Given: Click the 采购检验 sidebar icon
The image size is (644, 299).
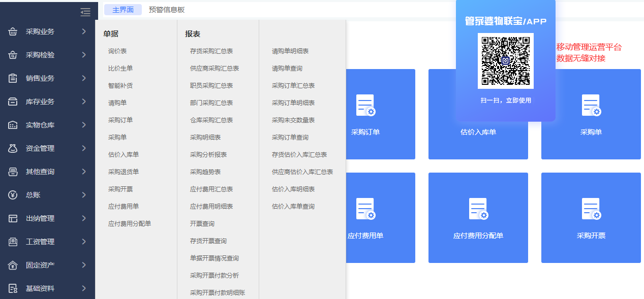Looking at the screenshot, I should [x=13, y=55].
